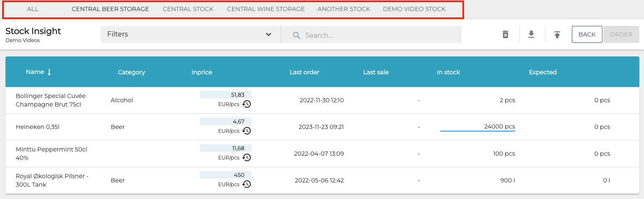Select the Central Wine Storage tab
Viewport: 644px width, 199px height.
tap(266, 9)
